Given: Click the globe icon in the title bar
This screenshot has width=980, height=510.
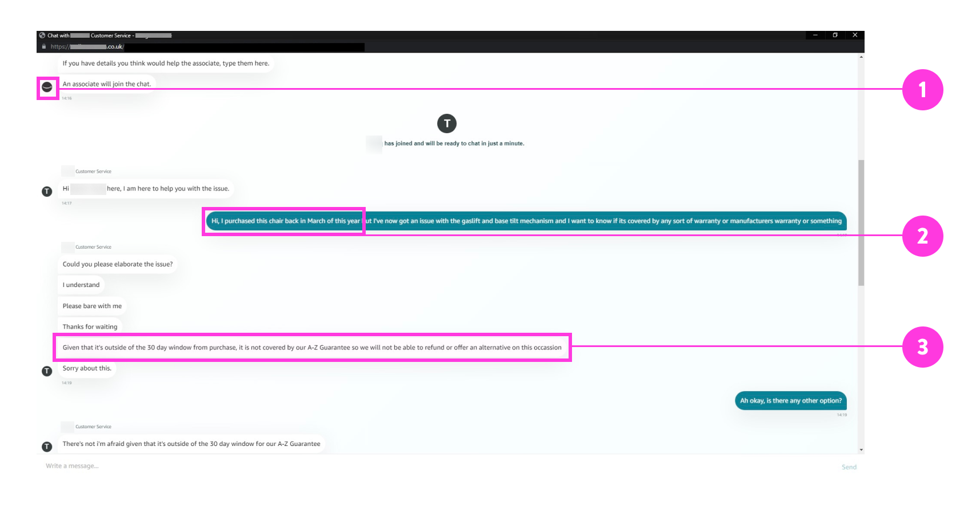Looking at the screenshot, I should pyautogui.click(x=42, y=35).
